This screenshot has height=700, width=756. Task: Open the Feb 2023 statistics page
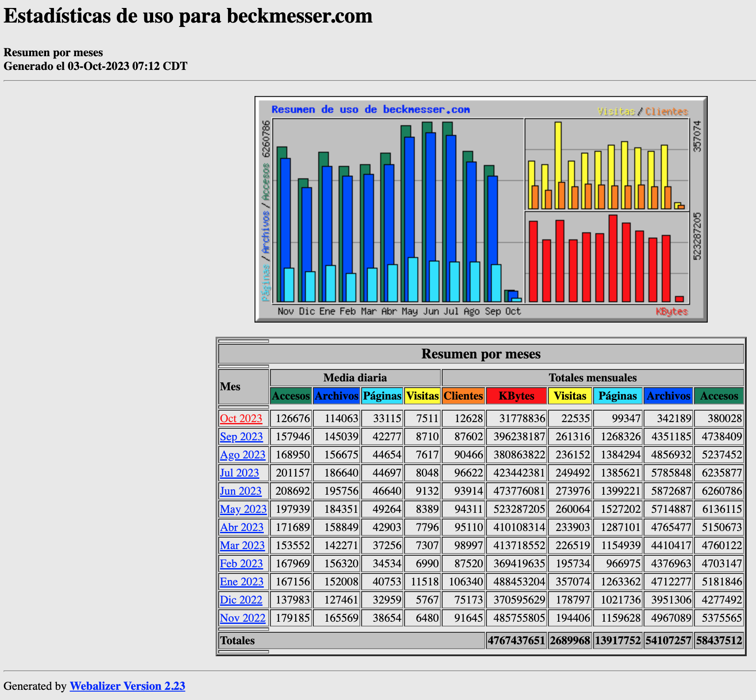242,563
